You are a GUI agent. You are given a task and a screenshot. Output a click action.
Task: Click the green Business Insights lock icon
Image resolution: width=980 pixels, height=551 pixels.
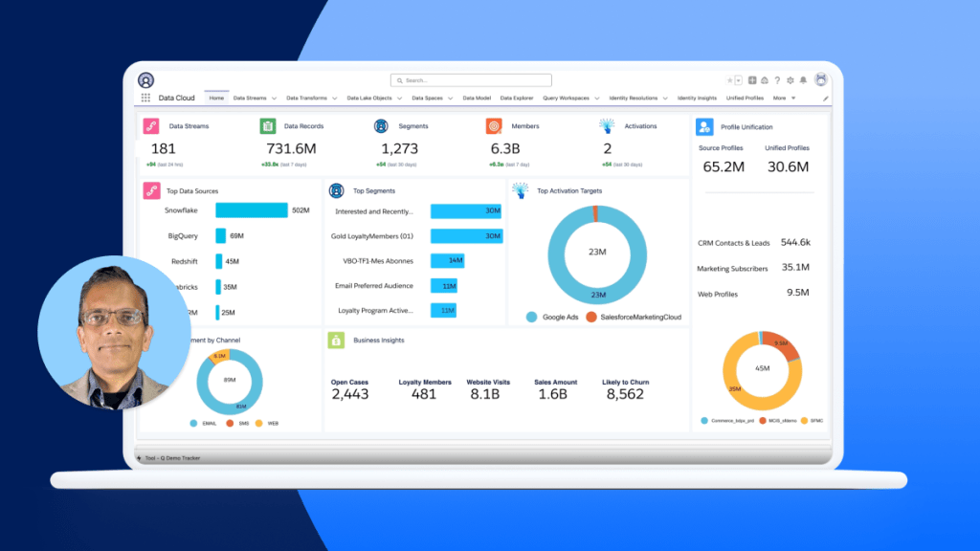click(x=336, y=340)
